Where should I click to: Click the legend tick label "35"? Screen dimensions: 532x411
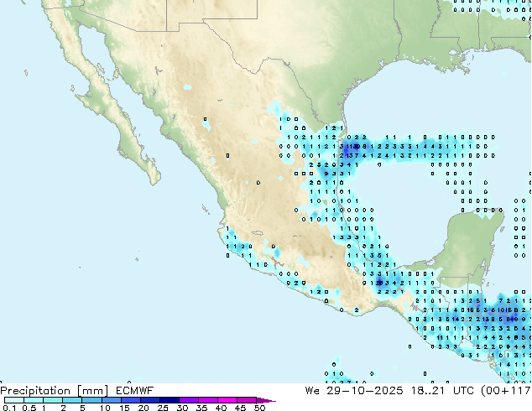pos(202,408)
